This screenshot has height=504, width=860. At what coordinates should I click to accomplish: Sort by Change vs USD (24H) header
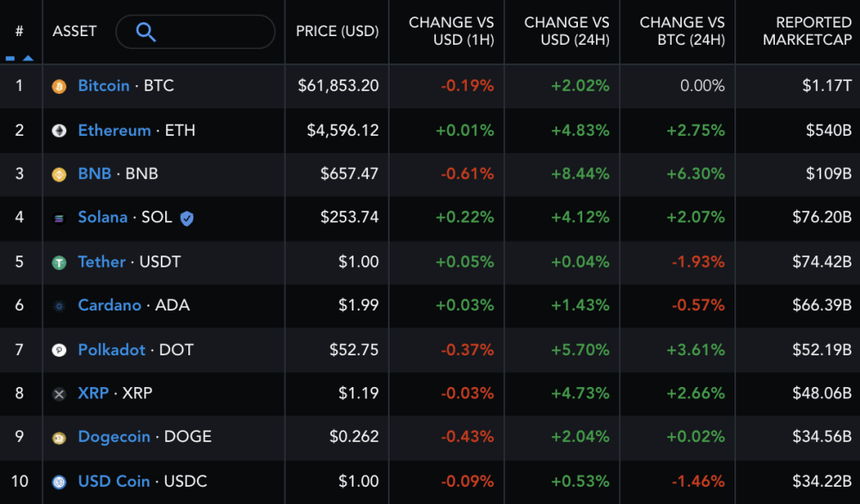pos(567,31)
